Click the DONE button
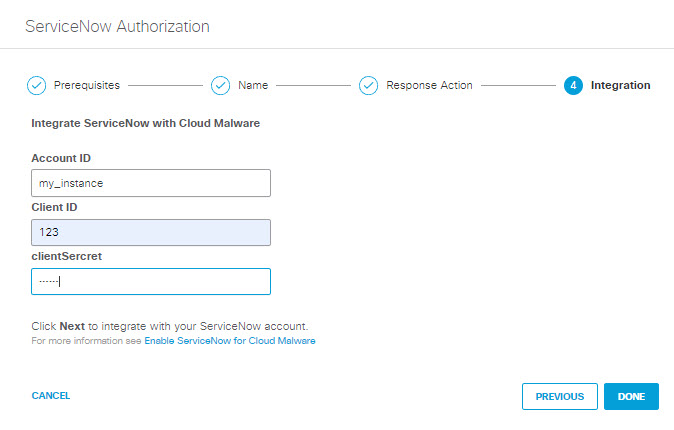674x430 pixels. pos(631,396)
